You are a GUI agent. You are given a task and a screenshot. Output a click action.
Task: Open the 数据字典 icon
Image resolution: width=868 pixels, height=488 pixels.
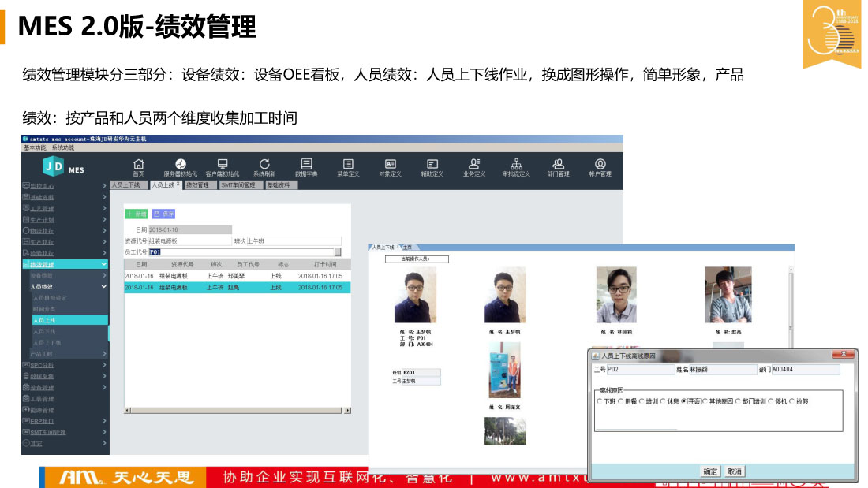[x=306, y=165]
